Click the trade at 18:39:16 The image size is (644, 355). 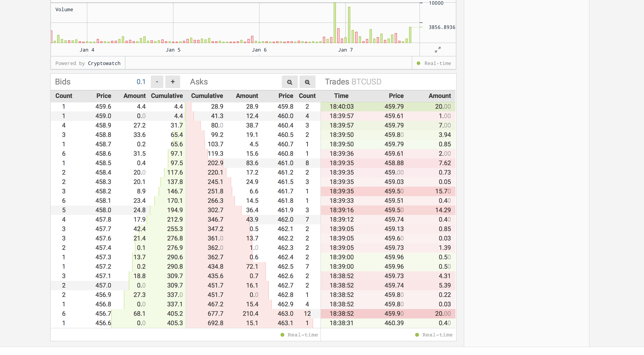(x=388, y=210)
